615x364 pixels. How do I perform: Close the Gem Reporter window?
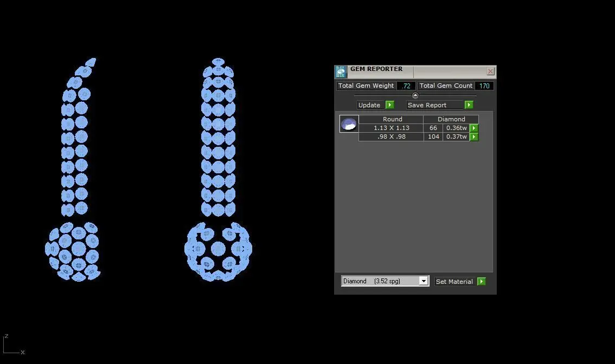pos(490,71)
